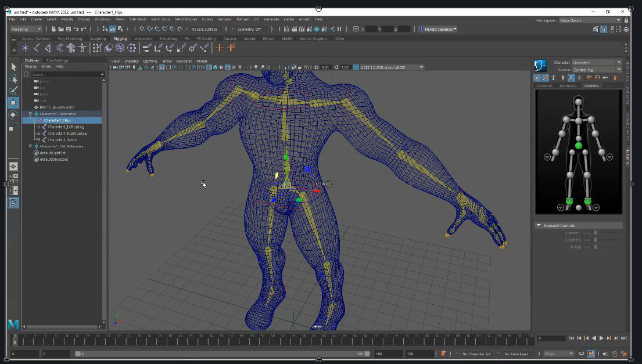Image resolution: width=642 pixels, height=364 pixels.
Task: Select the Lasso selection tool
Action: click(13, 80)
